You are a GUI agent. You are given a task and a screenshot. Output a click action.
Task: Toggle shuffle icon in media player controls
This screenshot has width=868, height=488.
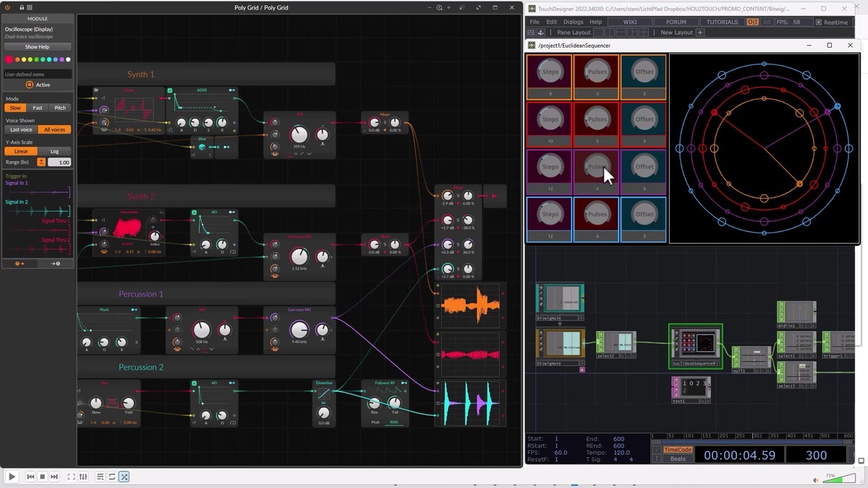tap(124, 477)
